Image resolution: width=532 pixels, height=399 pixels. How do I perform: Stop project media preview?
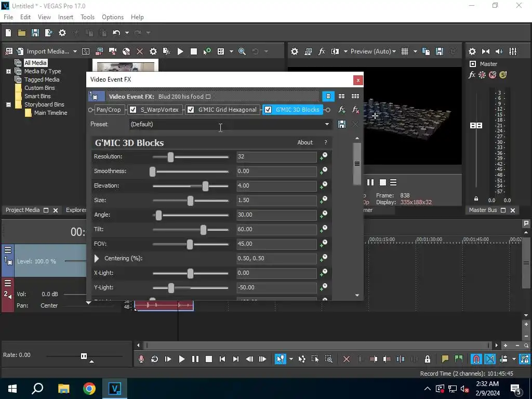click(194, 51)
